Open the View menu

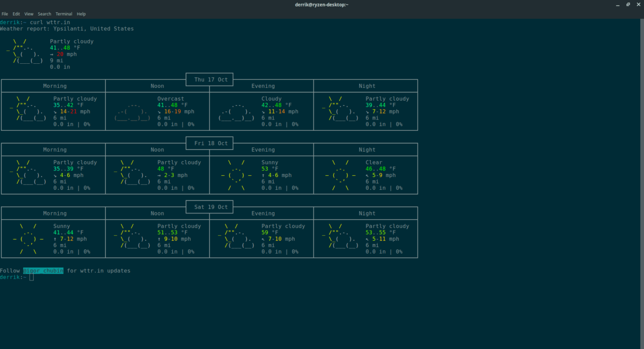point(29,13)
